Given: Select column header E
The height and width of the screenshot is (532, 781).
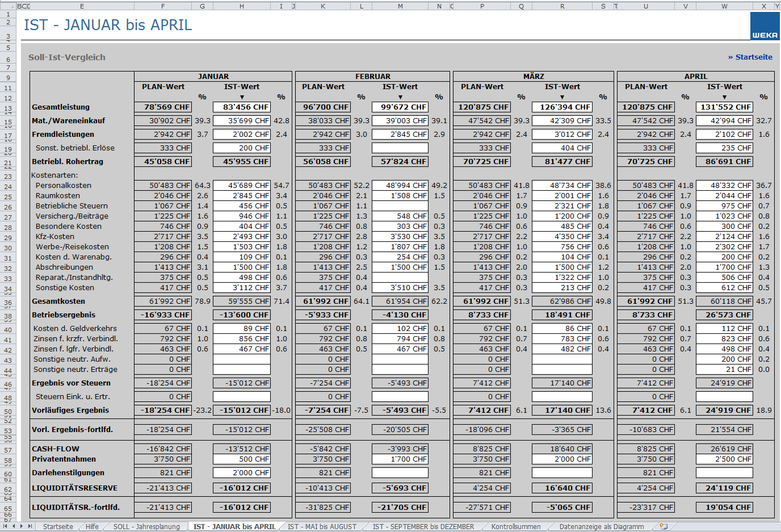Looking at the screenshot, I should coord(82,6).
